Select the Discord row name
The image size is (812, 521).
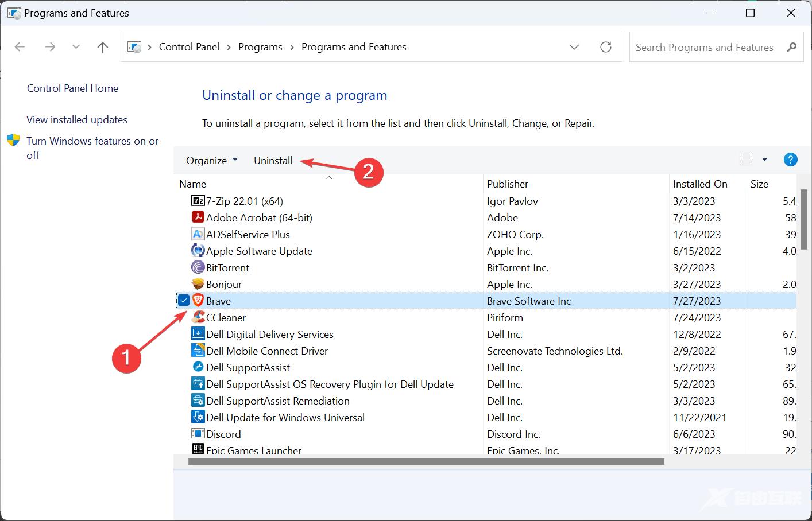(223, 434)
